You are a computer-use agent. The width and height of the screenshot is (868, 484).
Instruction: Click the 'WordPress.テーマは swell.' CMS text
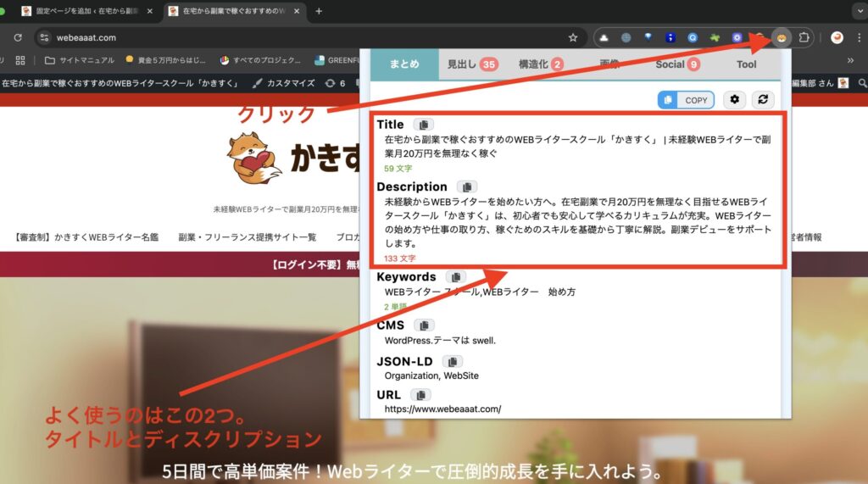(440, 341)
